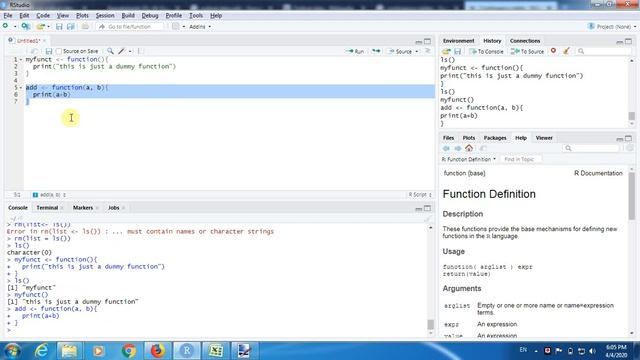Viewport: 640px width, 360px height.
Task: Open function navigator add(a, b)
Action: (x=49, y=195)
